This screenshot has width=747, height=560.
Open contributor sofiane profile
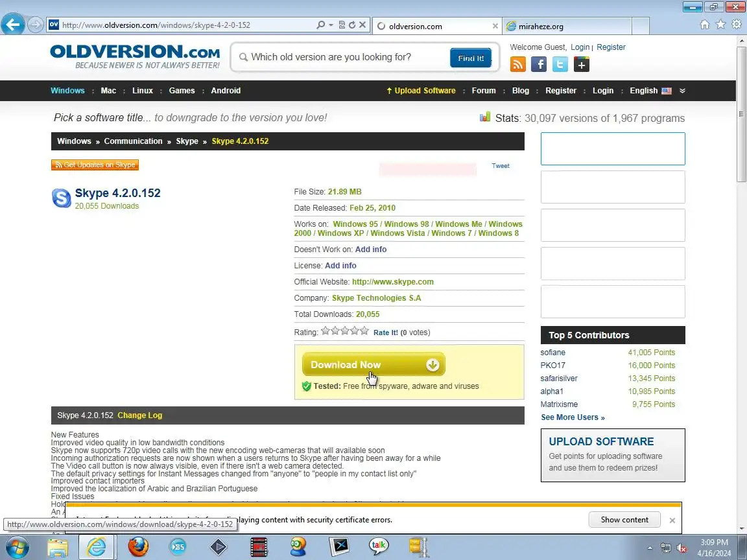[552, 353]
